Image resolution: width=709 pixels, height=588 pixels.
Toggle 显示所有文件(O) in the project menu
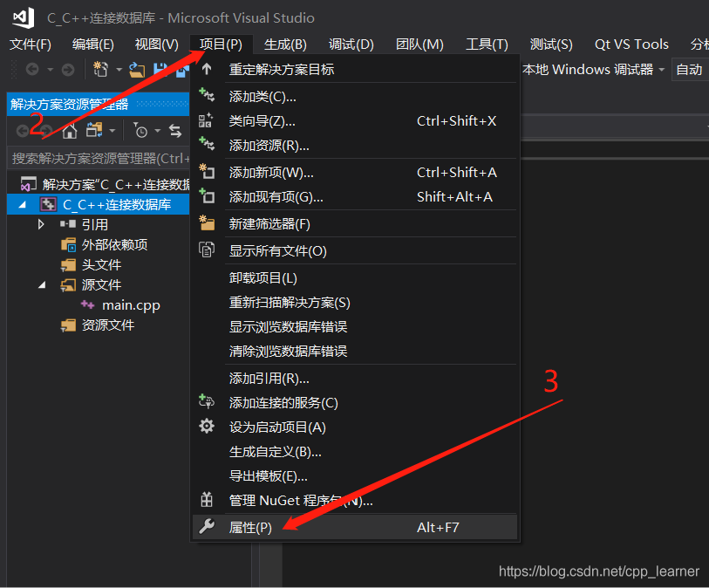[279, 251]
